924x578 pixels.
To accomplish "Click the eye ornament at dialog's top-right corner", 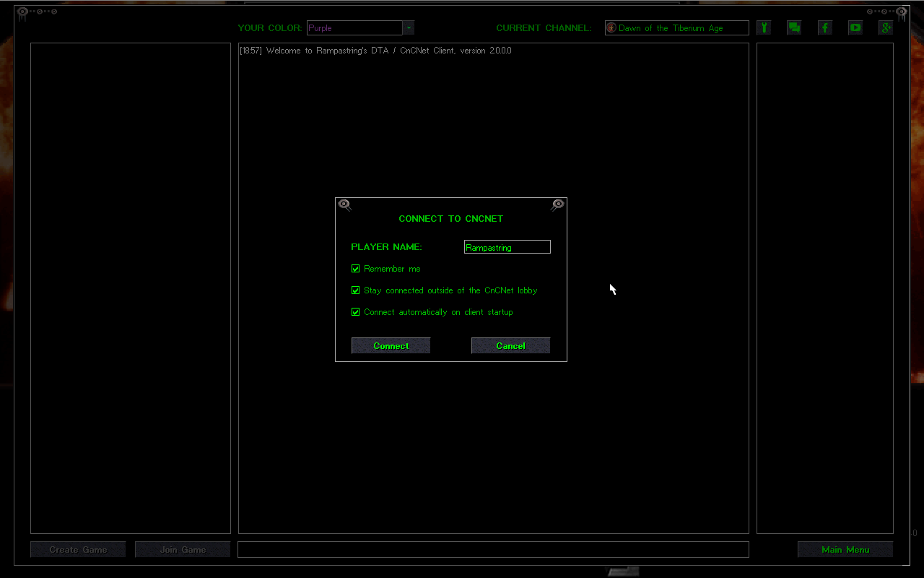I will pyautogui.click(x=557, y=205).
